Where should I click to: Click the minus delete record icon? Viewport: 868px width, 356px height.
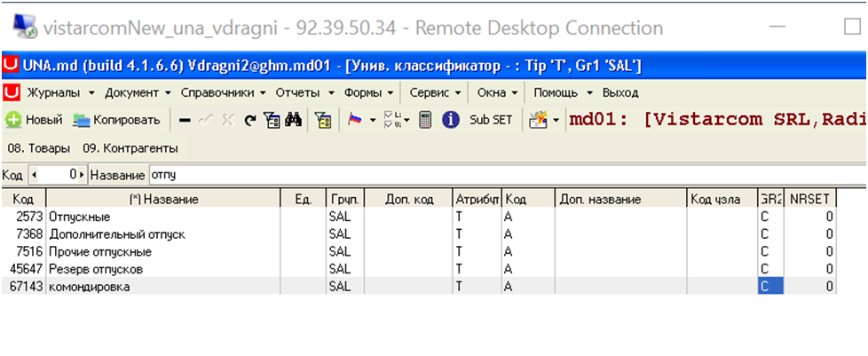(x=185, y=120)
